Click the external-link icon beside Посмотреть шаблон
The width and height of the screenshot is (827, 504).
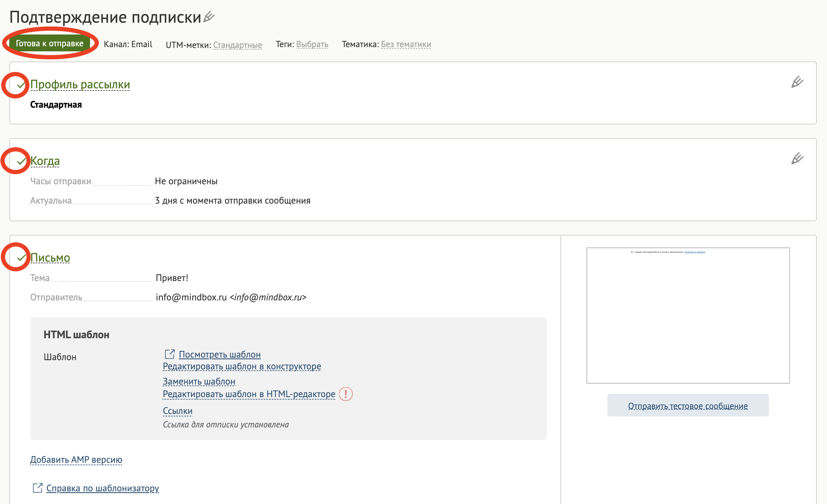pyautogui.click(x=170, y=354)
